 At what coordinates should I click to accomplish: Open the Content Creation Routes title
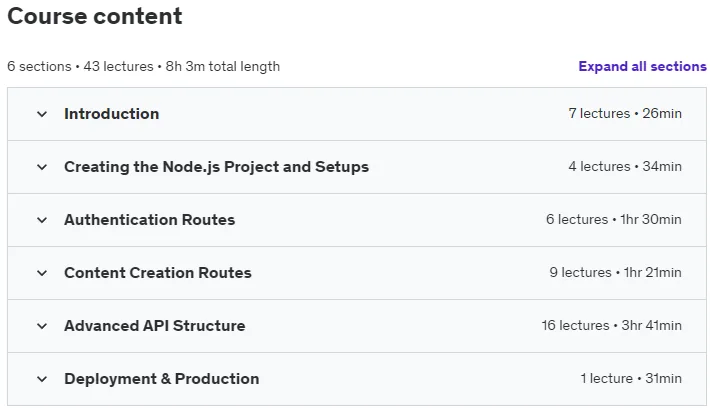coord(158,273)
